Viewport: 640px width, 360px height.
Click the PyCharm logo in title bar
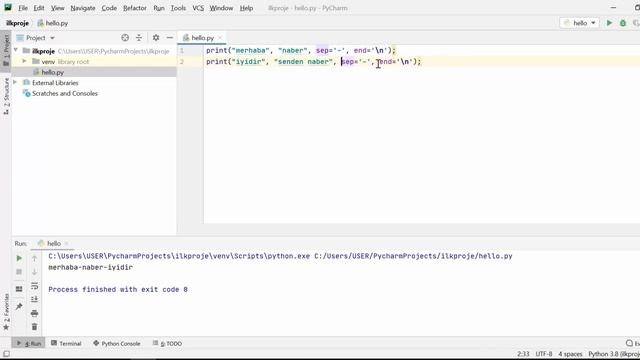tap(8, 7)
